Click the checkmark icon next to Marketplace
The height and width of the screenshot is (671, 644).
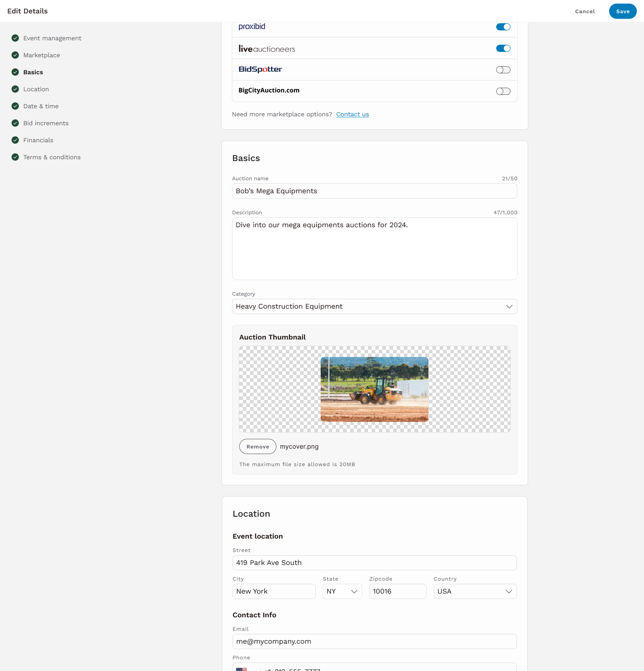tap(15, 55)
